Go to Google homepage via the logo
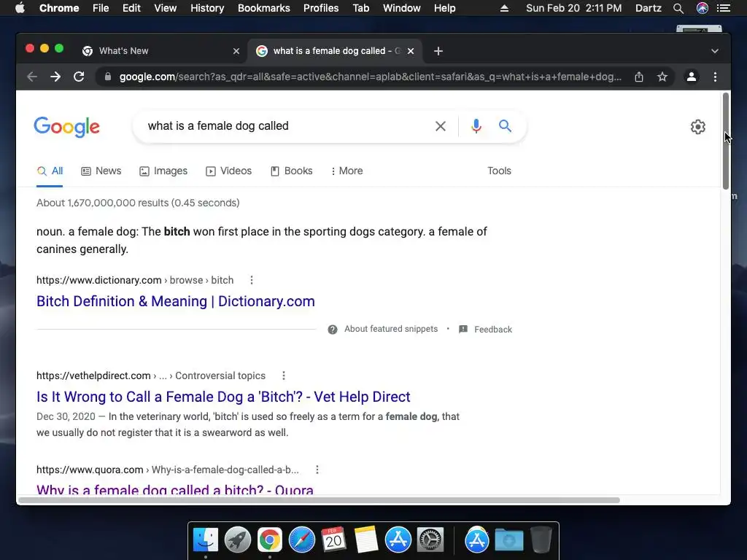The height and width of the screenshot is (560, 747). [66, 127]
